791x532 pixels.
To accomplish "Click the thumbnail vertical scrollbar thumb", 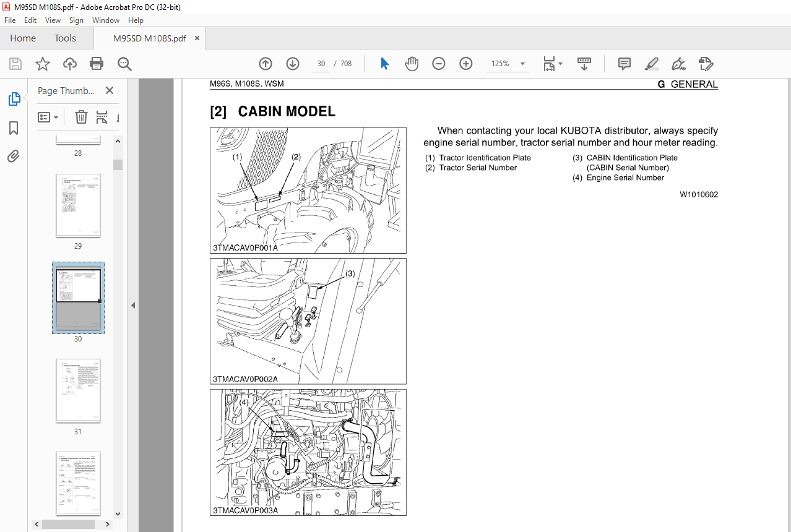I will tap(118, 165).
